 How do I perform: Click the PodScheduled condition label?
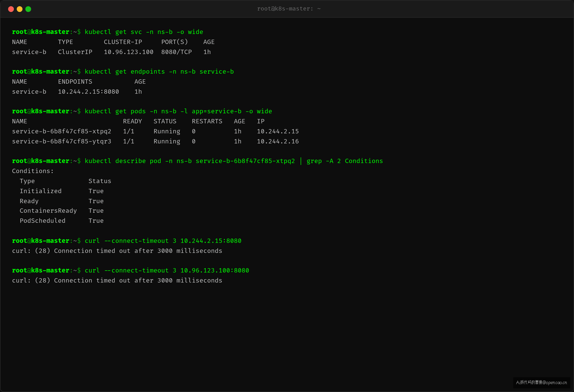(x=43, y=221)
